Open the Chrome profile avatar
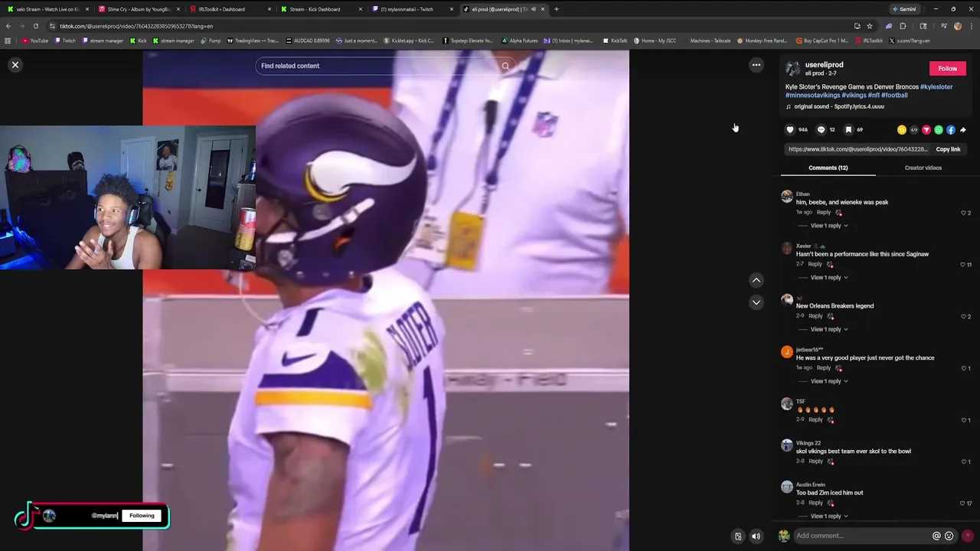The image size is (980, 551). (958, 26)
